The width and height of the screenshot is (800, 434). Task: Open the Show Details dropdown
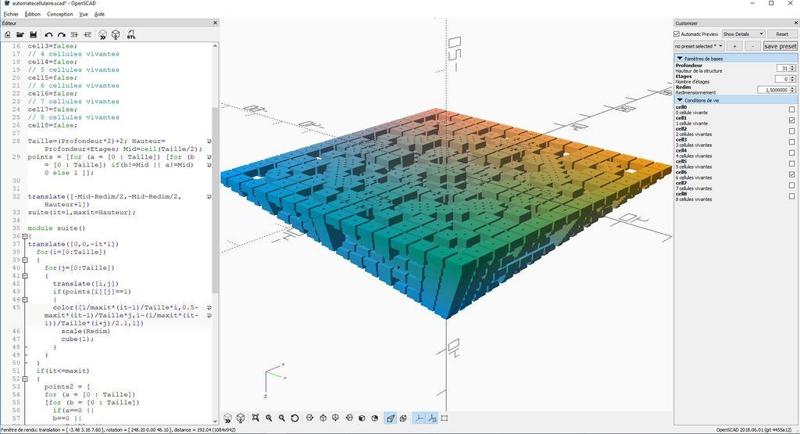pyautogui.click(x=743, y=34)
